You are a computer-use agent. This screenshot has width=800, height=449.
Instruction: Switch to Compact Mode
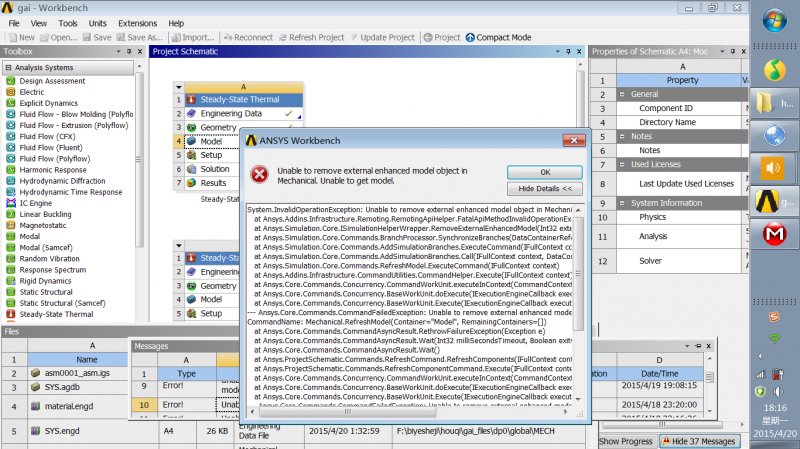(498, 37)
